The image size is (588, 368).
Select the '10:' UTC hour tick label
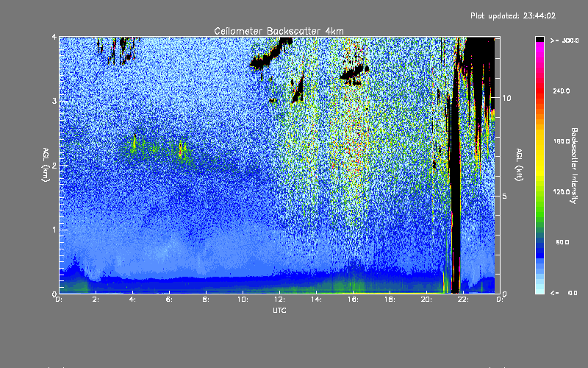[243, 300]
